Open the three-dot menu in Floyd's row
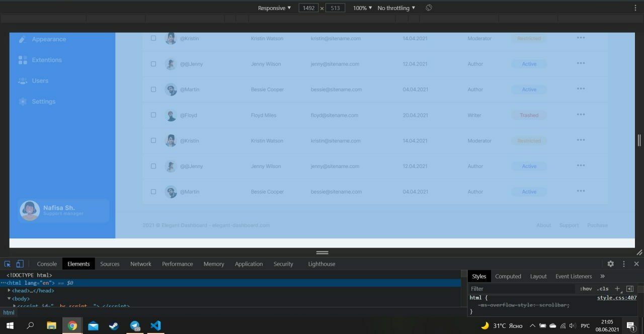Viewport: 644px width, 334px height. pos(581,115)
